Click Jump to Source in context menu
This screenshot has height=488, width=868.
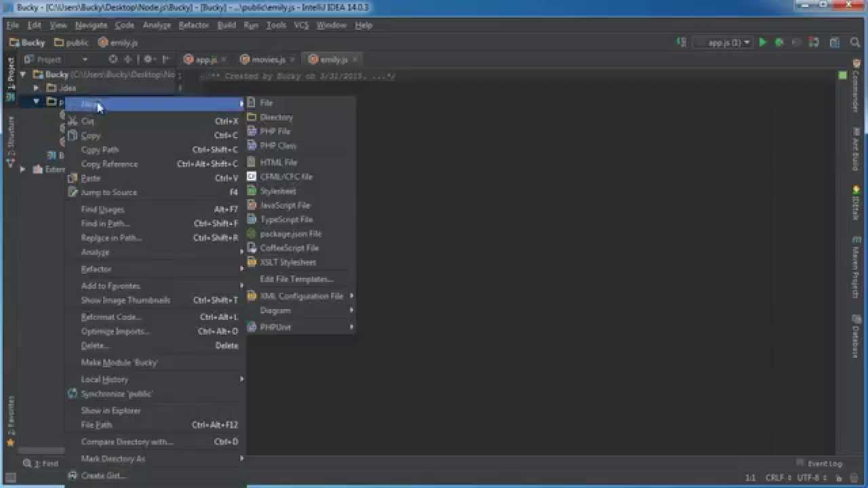tap(155, 192)
